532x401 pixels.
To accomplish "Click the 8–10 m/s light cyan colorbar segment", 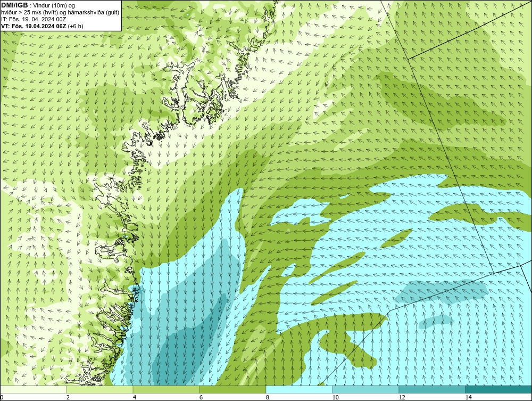I will point(299,389).
